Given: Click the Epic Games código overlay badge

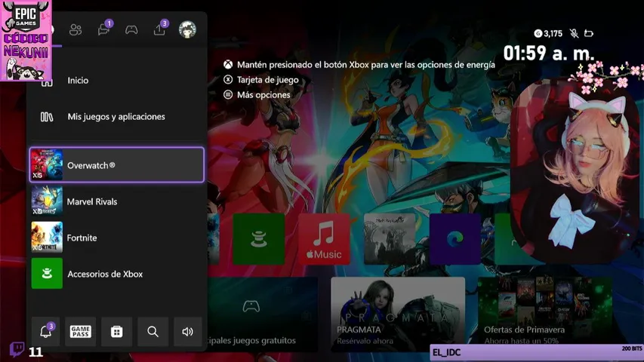Looking at the screenshot, I should tap(26, 40).
